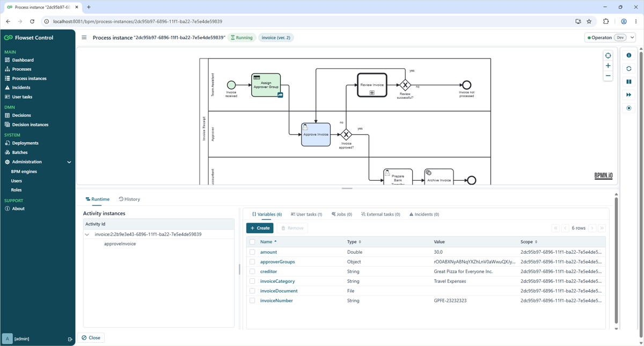This screenshot has width=644, height=346.
Task: Switch to the Runtime tab
Action: coord(98,199)
